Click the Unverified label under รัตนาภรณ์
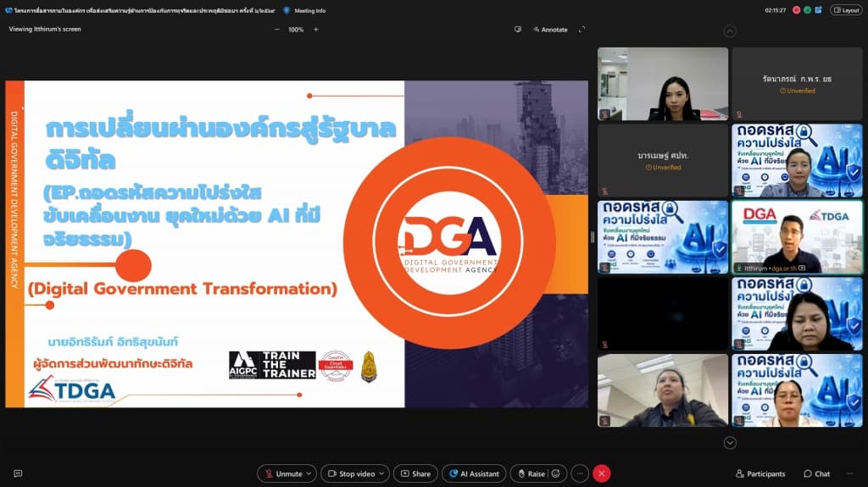The image size is (868, 487). pos(797,91)
